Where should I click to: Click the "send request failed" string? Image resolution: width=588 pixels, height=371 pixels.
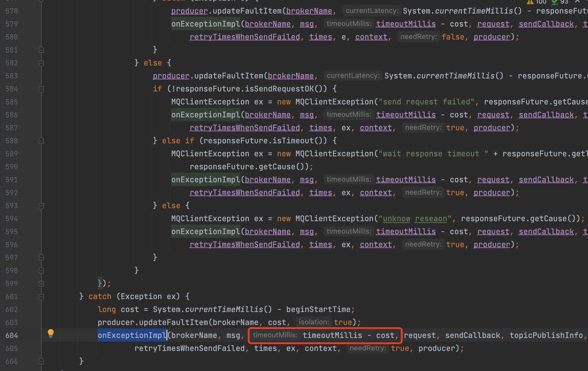[426, 102]
